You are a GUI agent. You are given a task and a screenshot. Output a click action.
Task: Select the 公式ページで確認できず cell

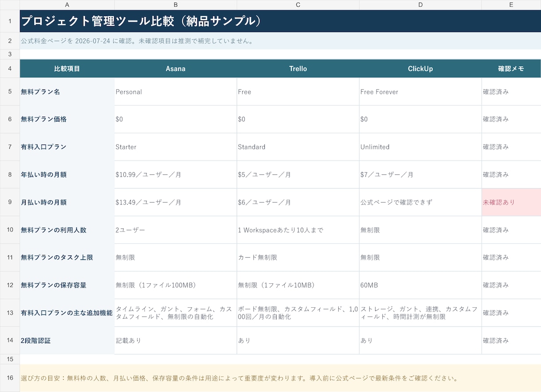click(x=420, y=202)
